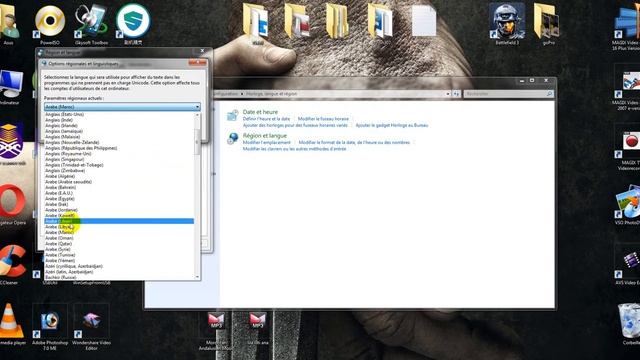This screenshot has width=640, height=360.
Task: Click the locale list scroll-down arrow
Action: [198, 277]
